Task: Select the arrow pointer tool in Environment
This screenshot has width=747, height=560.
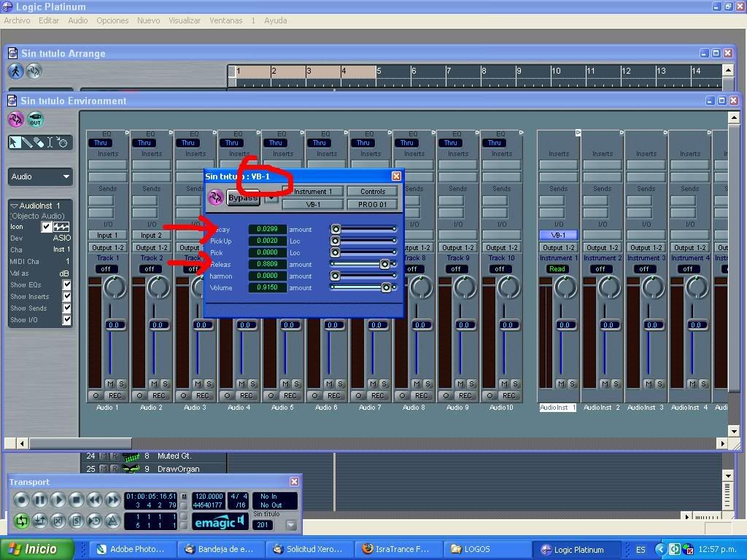Action: click(x=15, y=142)
